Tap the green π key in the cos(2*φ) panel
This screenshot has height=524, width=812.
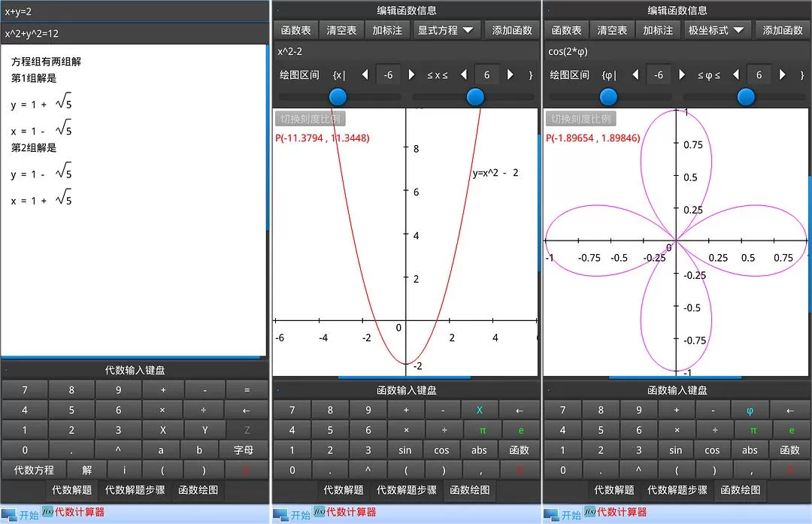tap(750, 430)
